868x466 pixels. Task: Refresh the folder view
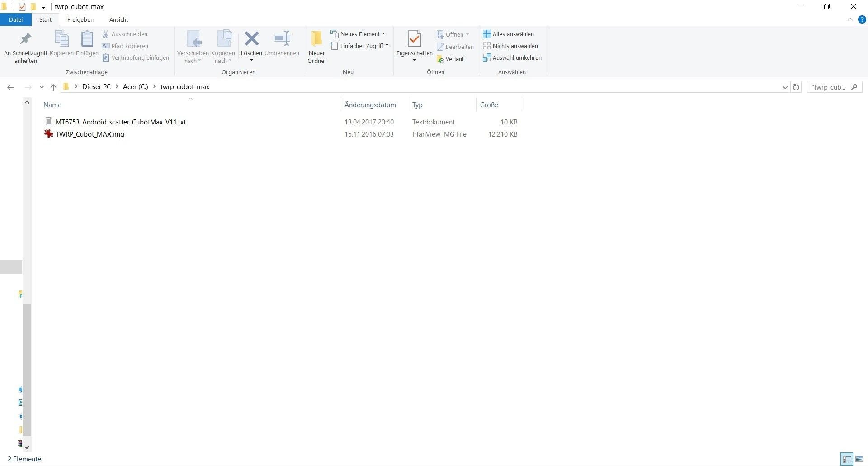[796, 87]
